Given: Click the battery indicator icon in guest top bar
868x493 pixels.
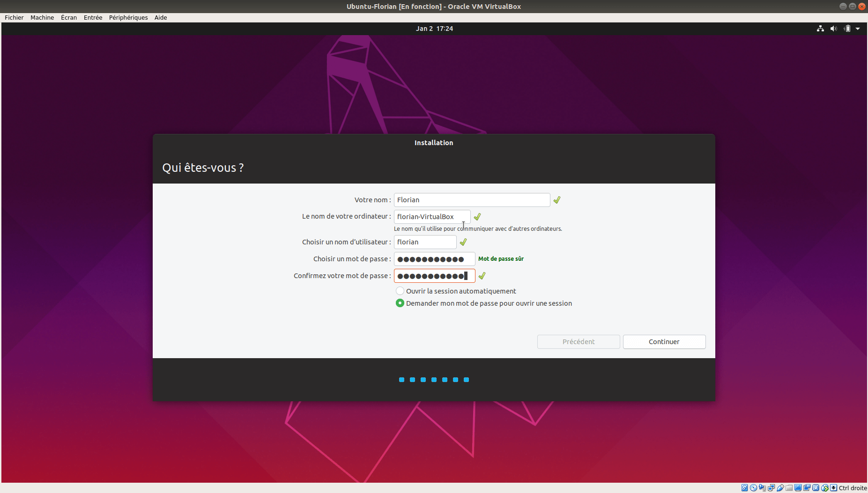Looking at the screenshot, I should [847, 29].
